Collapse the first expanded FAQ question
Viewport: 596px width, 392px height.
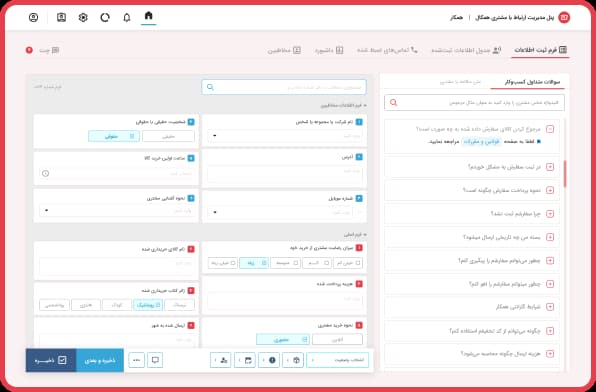tap(550, 129)
